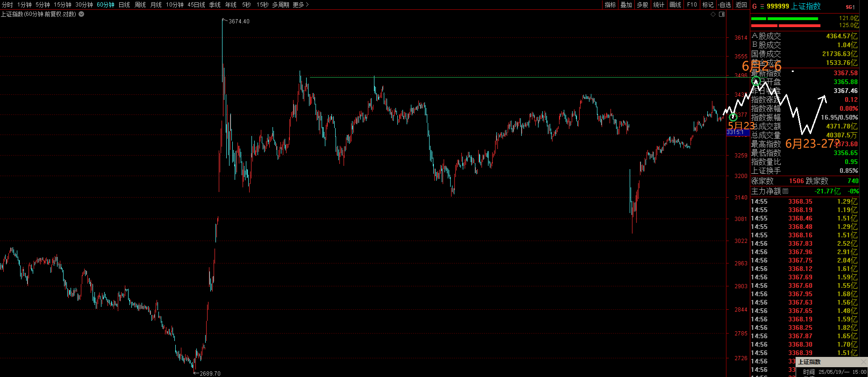Switch chart to 周线 weekly candles
Screen dimensions: 868x377
pos(140,5)
